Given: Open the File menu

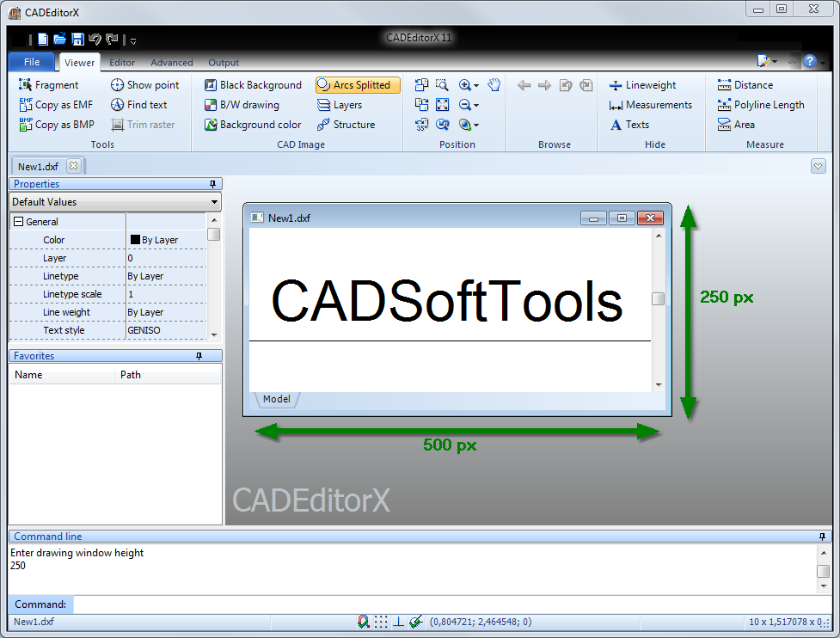Looking at the screenshot, I should click(x=32, y=62).
